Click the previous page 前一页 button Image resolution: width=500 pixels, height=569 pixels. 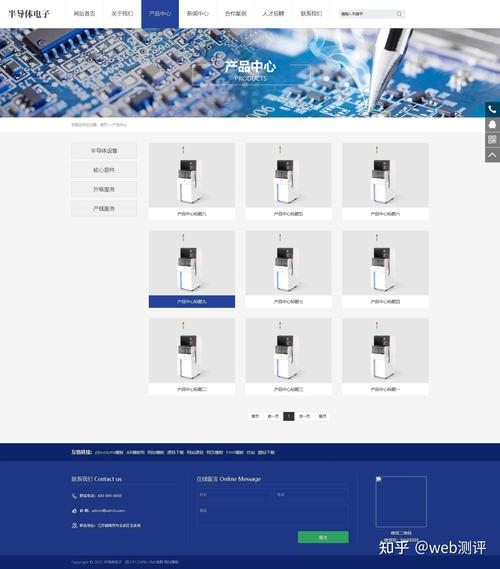273,416
